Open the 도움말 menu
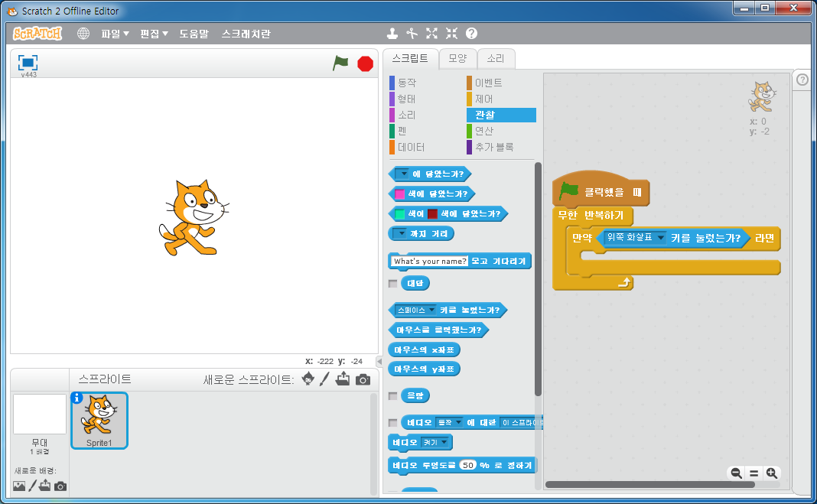The width and height of the screenshot is (817, 504). (x=194, y=34)
